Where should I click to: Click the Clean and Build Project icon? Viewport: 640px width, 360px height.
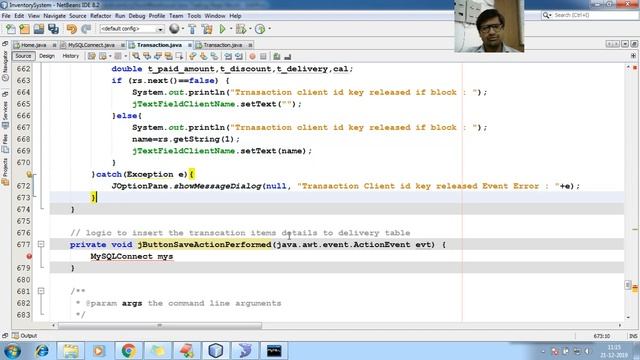[x=207, y=29]
